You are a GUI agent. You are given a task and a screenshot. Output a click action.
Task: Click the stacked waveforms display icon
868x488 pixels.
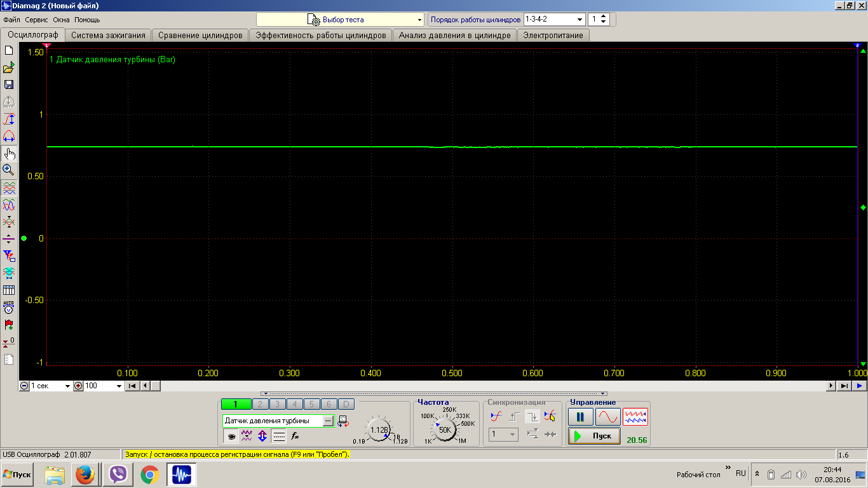(x=9, y=187)
